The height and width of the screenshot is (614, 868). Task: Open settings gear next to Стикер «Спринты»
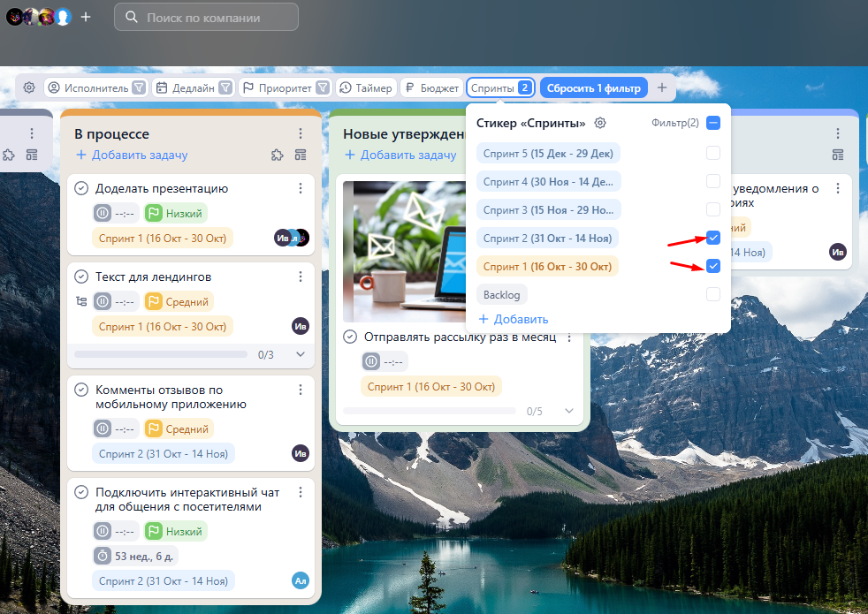pos(600,123)
